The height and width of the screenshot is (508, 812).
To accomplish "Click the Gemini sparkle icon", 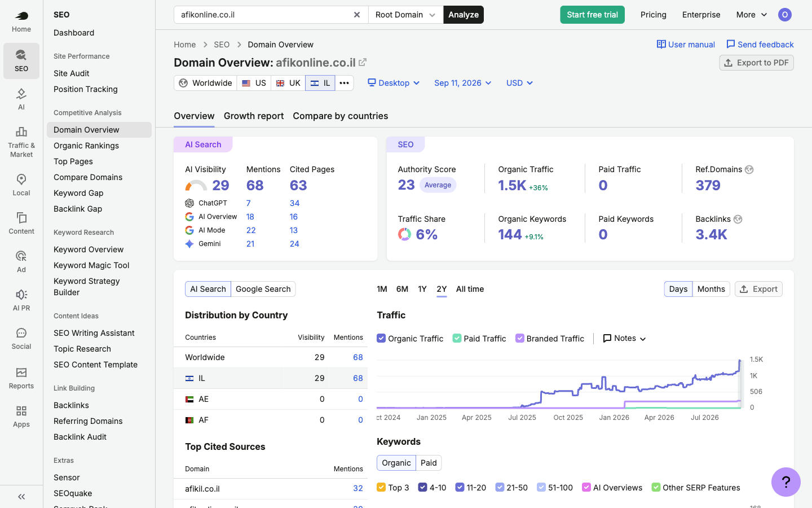I will (189, 244).
